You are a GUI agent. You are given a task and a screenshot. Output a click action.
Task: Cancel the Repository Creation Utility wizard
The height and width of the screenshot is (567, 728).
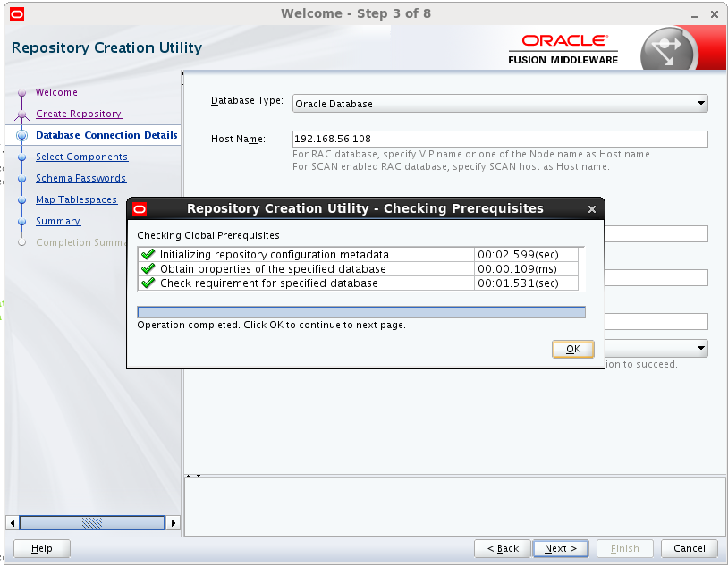[x=689, y=548]
